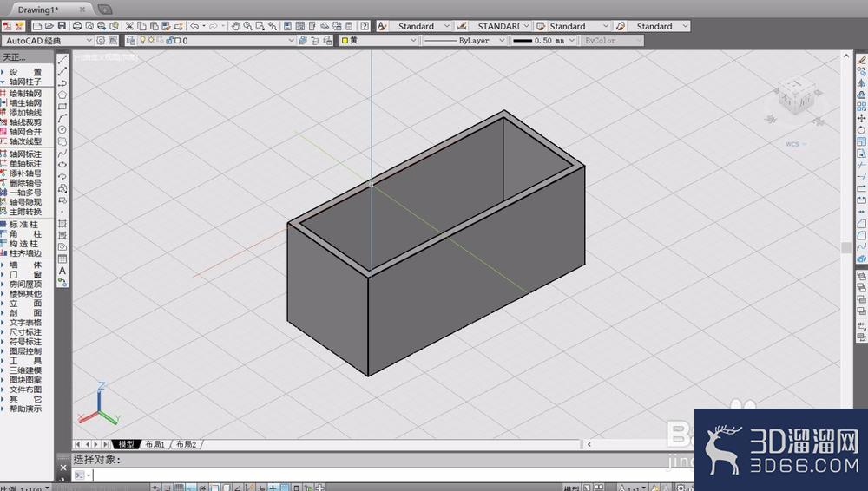Screen dimensions: 868x491
Task: Click the Zoom Realtime magnifier icon
Action: pyautogui.click(x=247, y=26)
